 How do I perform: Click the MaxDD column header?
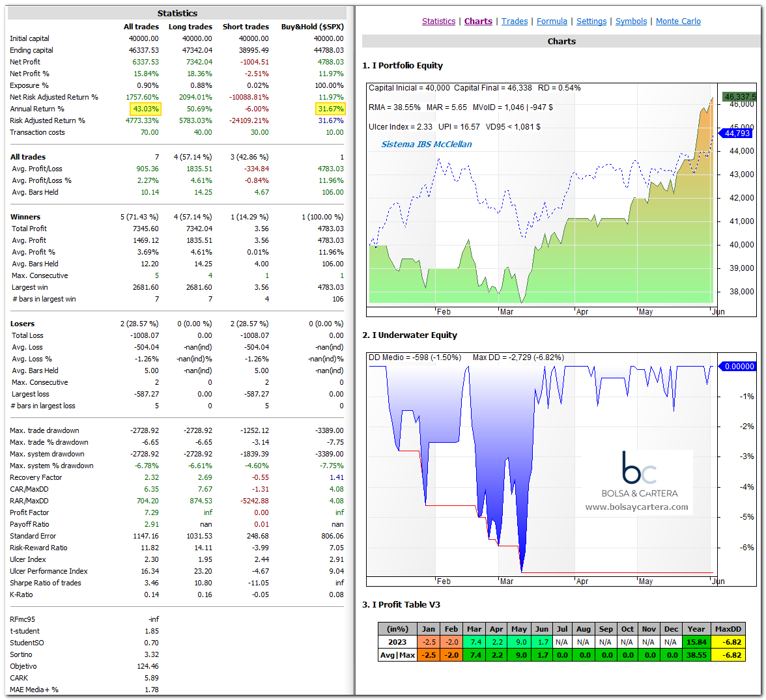[x=728, y=629]
